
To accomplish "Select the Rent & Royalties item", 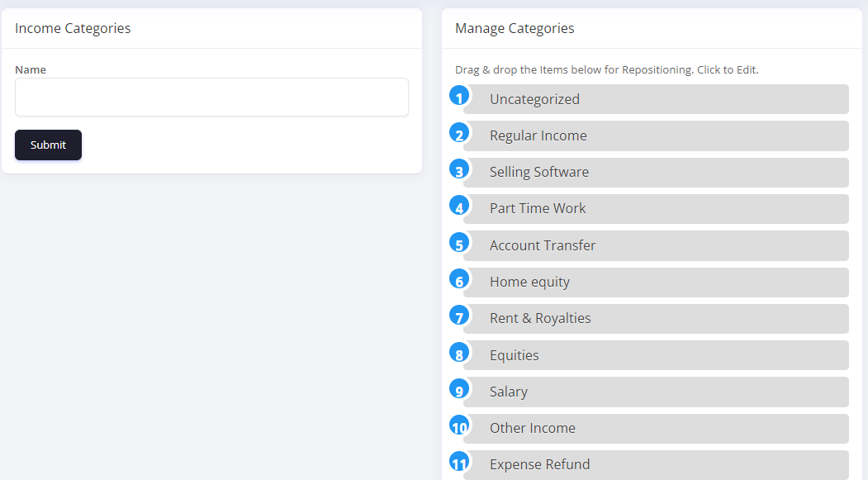I will pos(656,318).
